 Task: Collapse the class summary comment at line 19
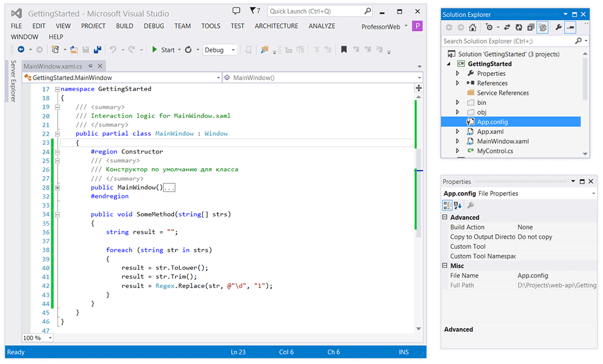point(57,107)
